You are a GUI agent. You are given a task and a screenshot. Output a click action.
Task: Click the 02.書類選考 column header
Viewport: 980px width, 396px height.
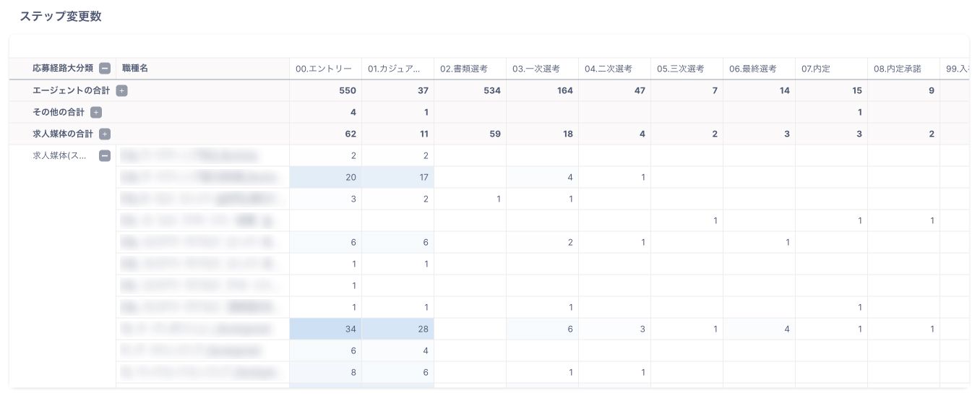click(464, 69)
